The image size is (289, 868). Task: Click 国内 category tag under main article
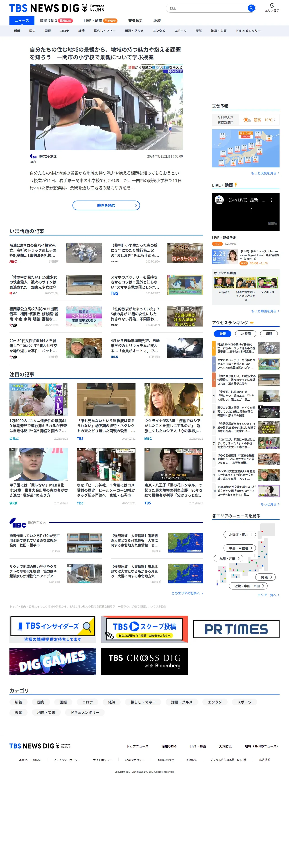33,162
